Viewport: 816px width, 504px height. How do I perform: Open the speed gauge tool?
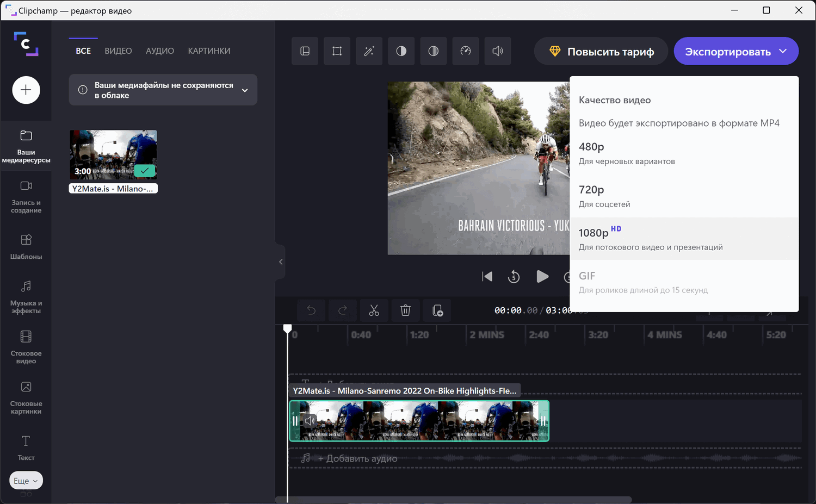pos(466,51)
